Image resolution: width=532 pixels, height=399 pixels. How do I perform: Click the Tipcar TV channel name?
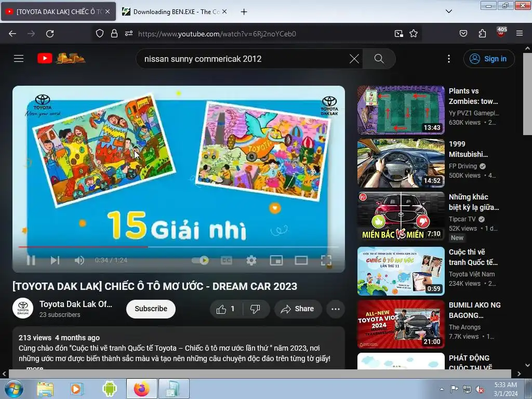pyautogui.click(x=462, y=219)
